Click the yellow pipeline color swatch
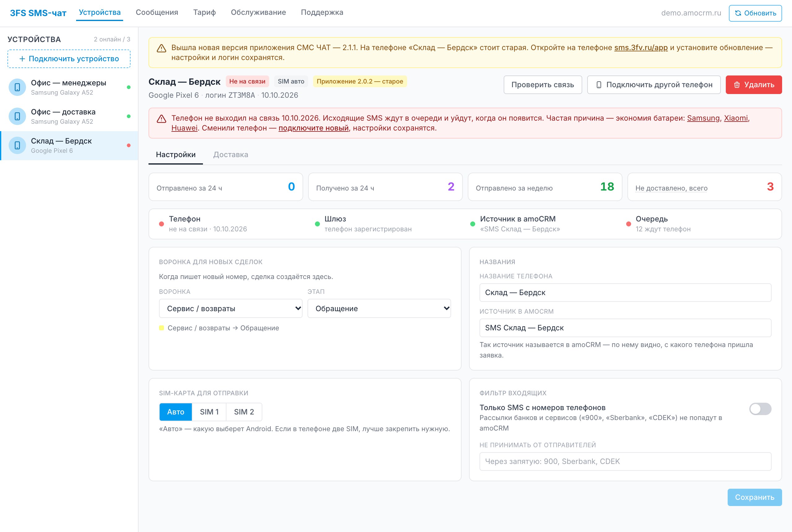The width and height of the screenshot is (792, 532). (161, 328)
